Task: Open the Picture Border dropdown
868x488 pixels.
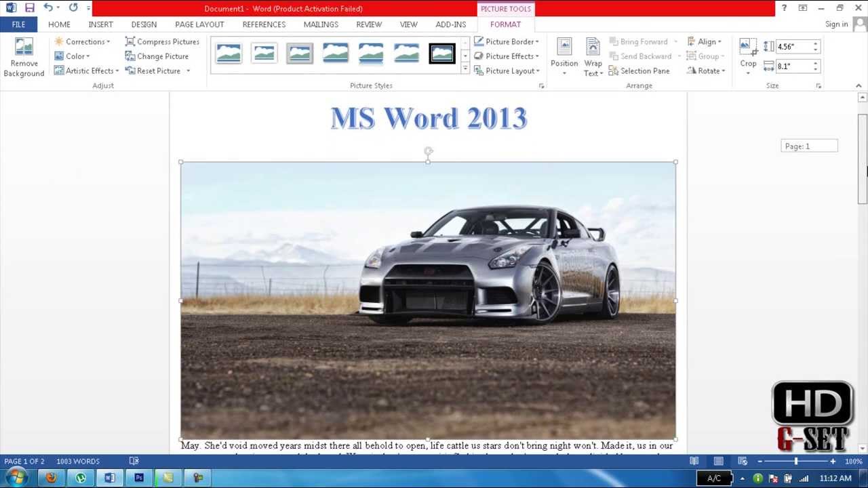Action: click(506, 41)
